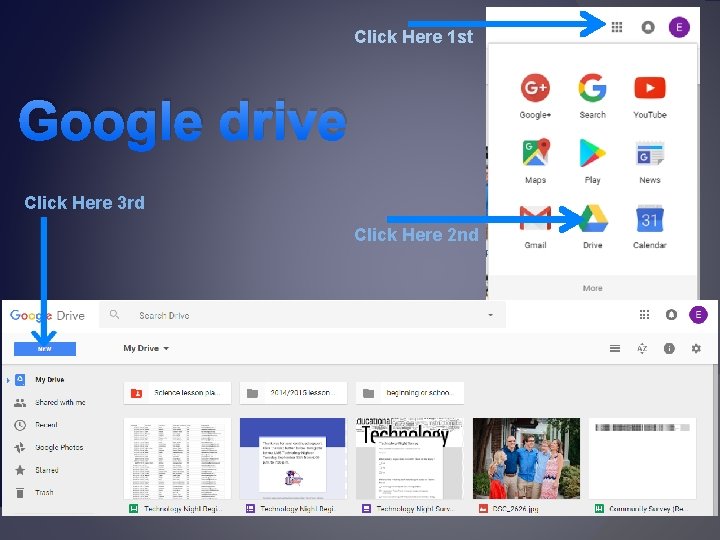Viewport: 720px width, 540px height.
Task: Open Recent in the sidebar
Action: click(36, 425)
